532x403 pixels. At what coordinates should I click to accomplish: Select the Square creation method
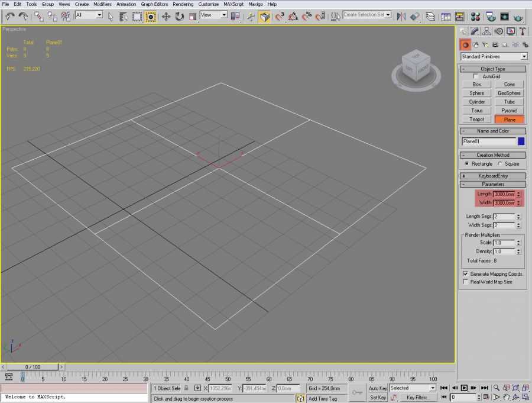[x=500, y=164]
